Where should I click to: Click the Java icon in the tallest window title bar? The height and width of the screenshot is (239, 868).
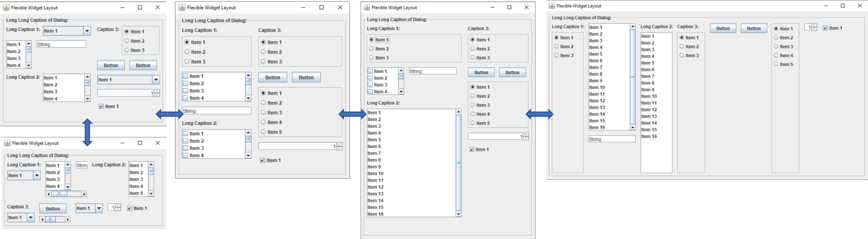[367, 8]
